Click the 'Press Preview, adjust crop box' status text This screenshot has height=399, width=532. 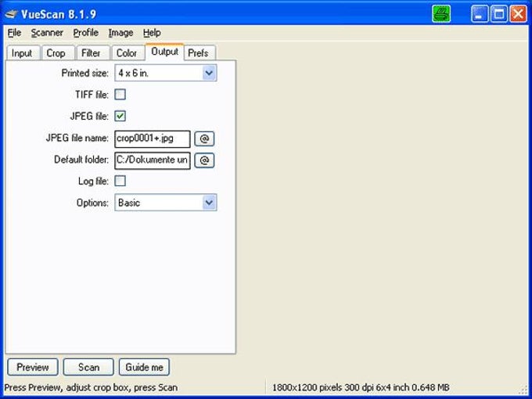pyautogui.click(x=91, y=387)
